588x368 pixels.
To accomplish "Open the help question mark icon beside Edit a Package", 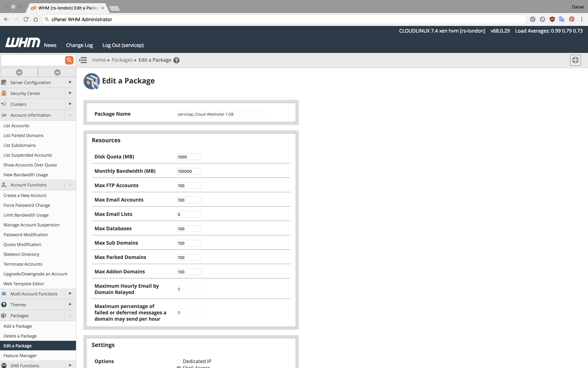I will pos(176,60).
